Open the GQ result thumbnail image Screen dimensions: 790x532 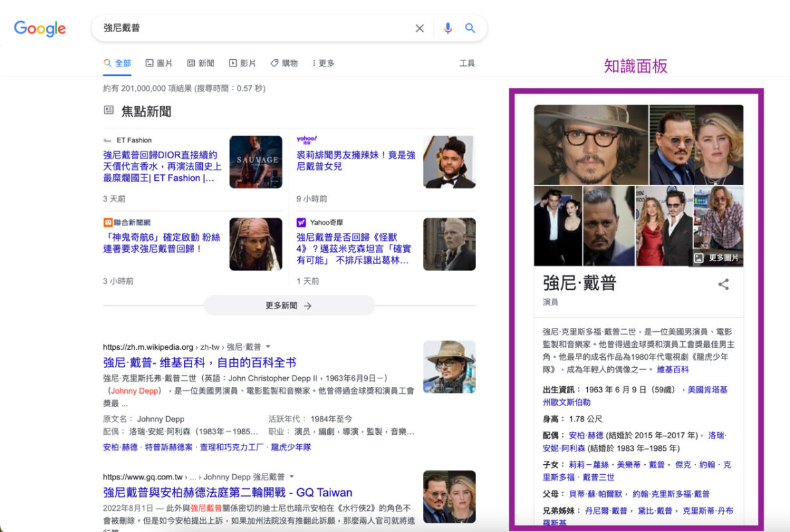click(450, 497)
